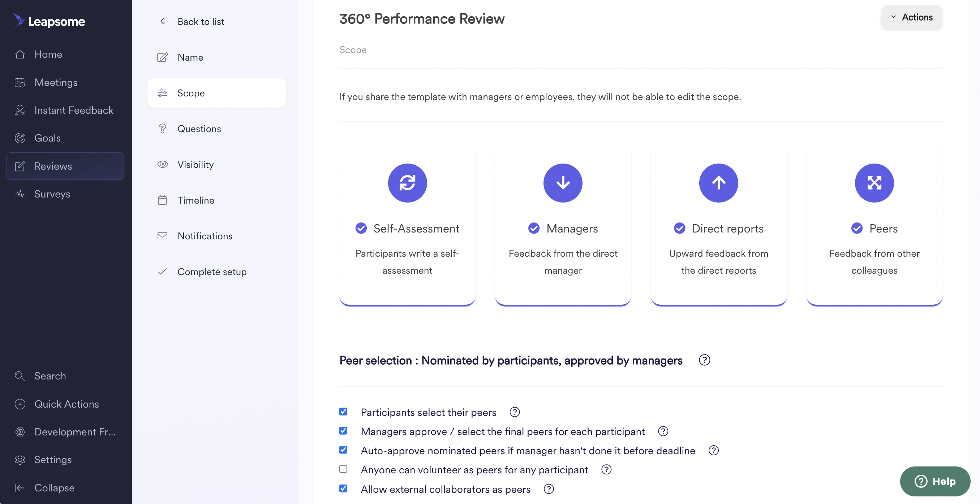Click the Back to list arrow

[x=163, y=21]
